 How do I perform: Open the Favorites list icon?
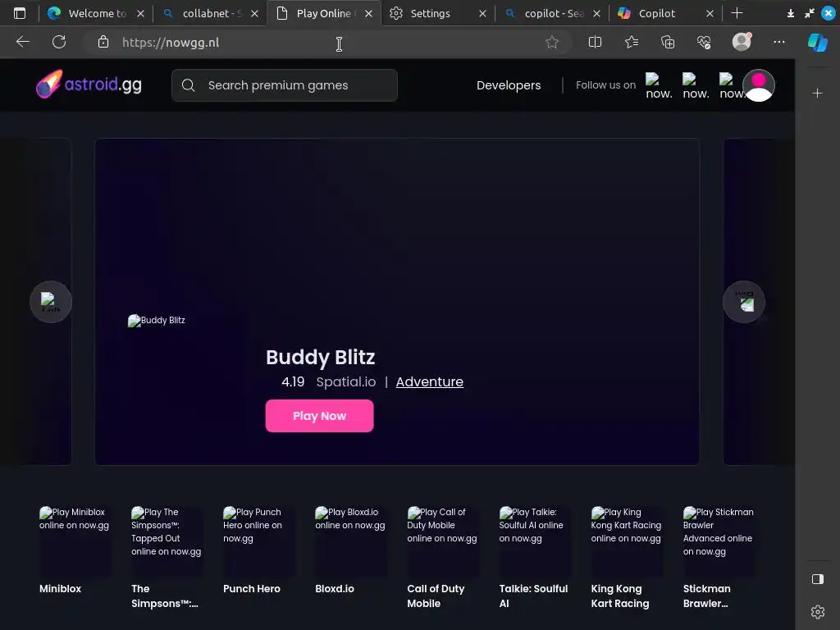(x=632, y=42)
